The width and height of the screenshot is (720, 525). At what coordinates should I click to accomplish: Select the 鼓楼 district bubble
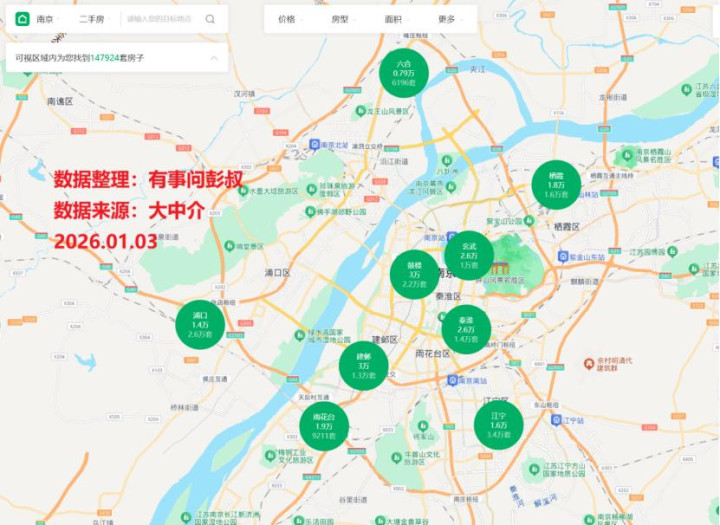click(x=414, y=274)
